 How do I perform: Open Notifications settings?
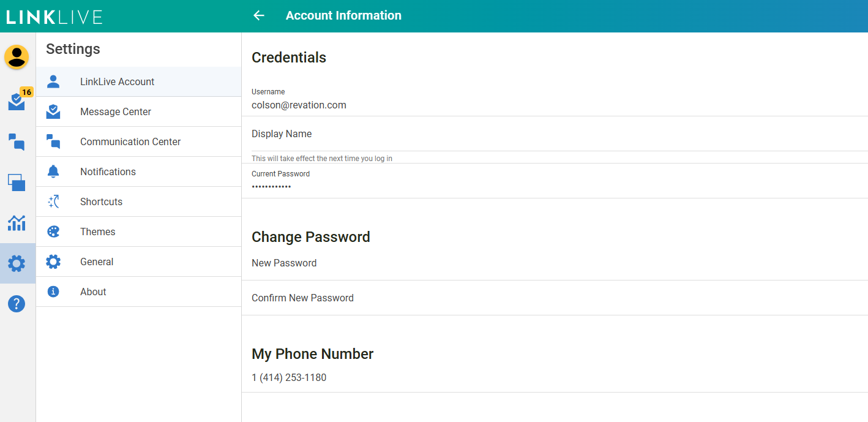[108, 172]
